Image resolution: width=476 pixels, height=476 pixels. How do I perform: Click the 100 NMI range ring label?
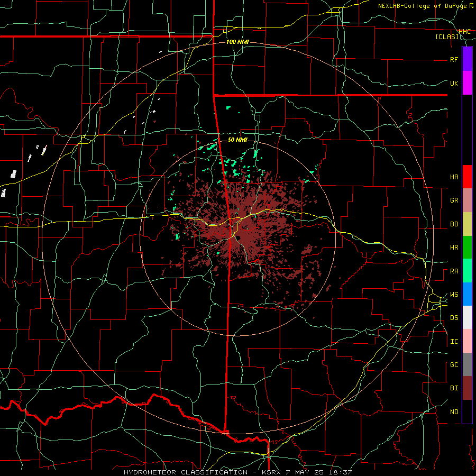pos(237,42)
